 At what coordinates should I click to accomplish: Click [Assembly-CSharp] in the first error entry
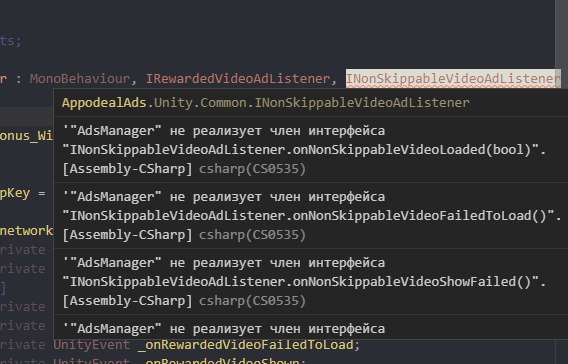(127, 169)
